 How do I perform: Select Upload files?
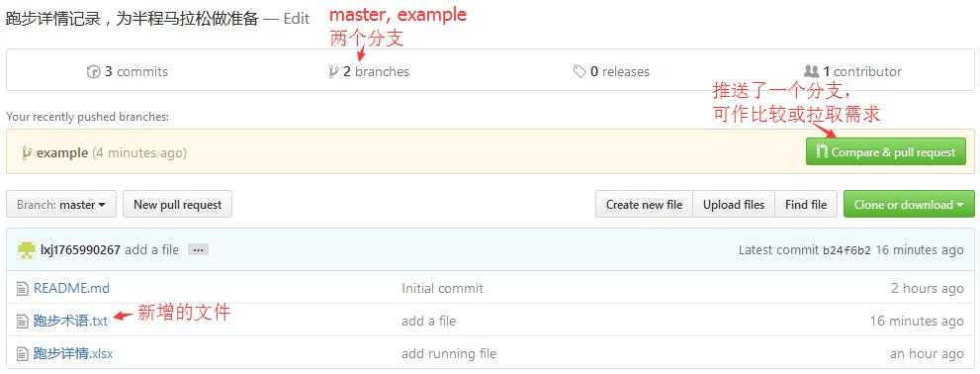[734, 205]
